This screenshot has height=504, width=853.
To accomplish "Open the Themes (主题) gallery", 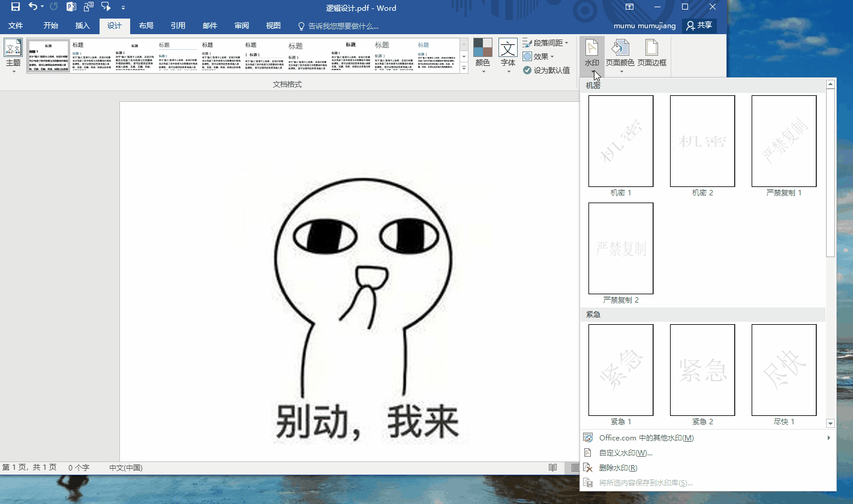I will point(13,55).
